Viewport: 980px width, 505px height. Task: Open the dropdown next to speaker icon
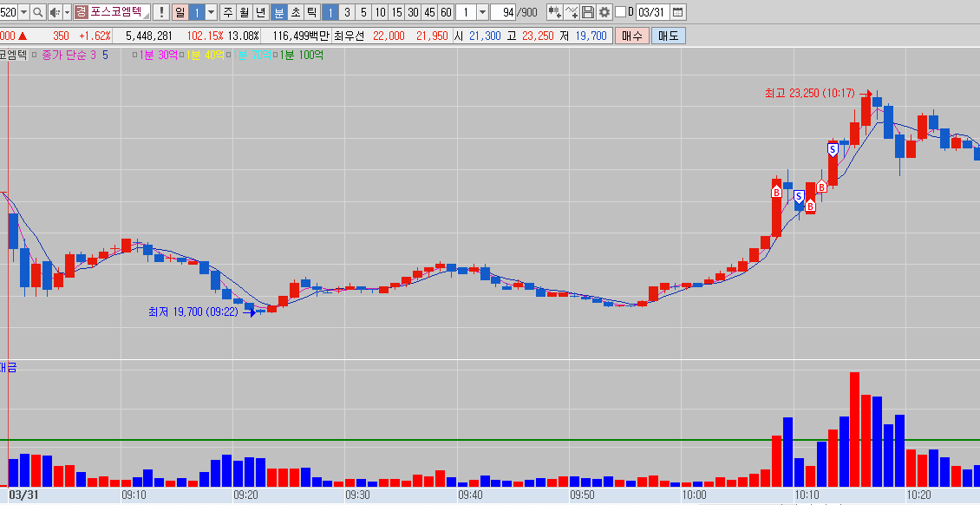click(67, 12)
